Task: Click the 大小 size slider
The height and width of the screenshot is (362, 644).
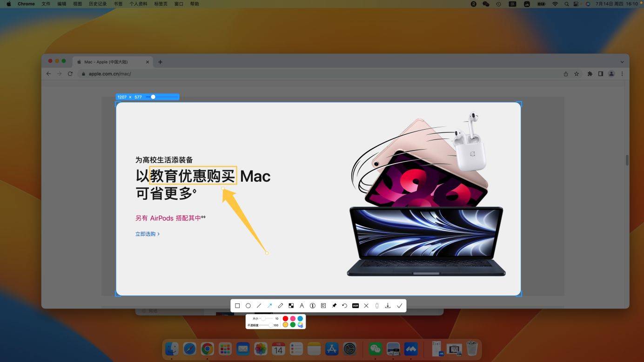Action: [x=266, y=319]
